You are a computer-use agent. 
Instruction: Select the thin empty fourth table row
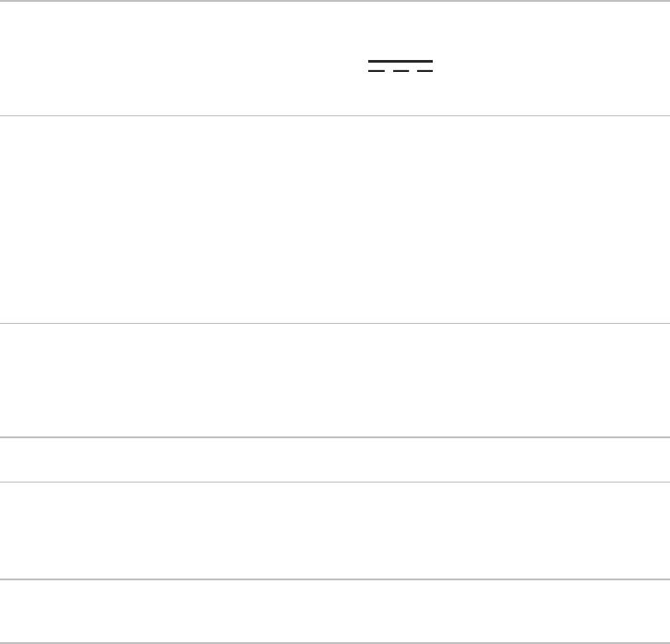(335, 459)
